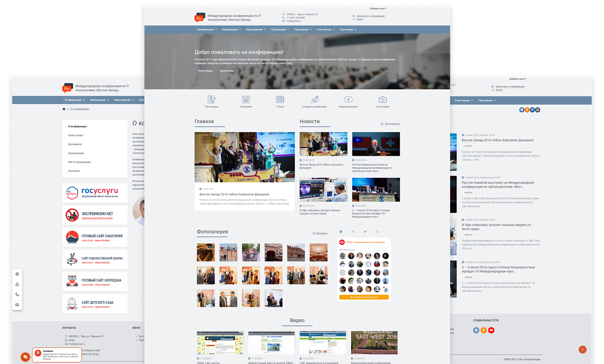Open the Программа calendar icon
This screenshot has width=604, height=364.
click(246, 99)
